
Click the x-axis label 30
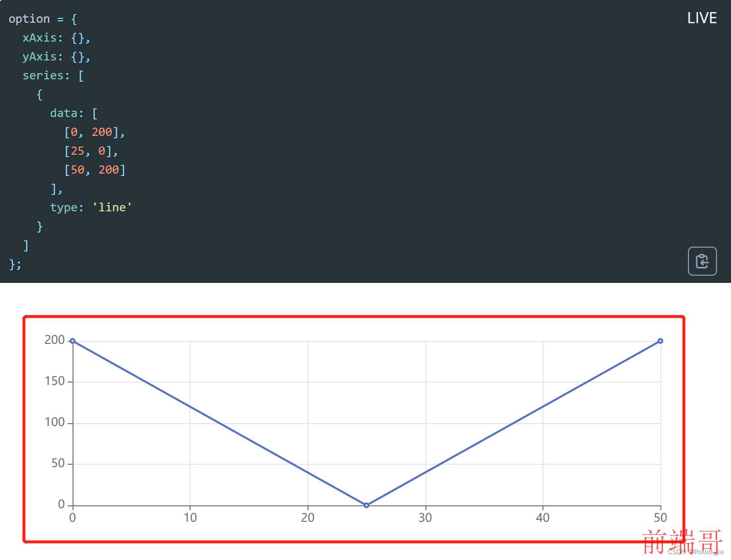tap(425, 518)
